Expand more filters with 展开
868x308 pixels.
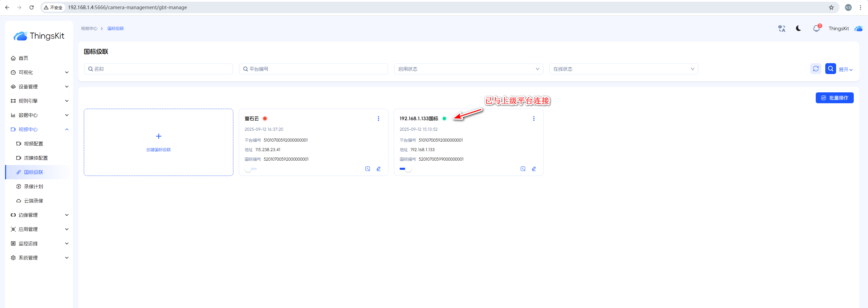(x=845, y=70)
